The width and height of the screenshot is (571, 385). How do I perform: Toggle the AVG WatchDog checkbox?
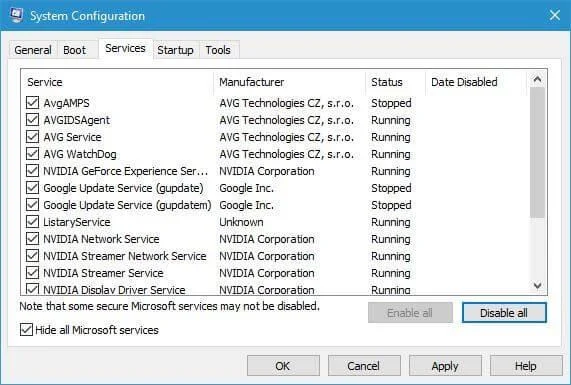(x=32, y=154)
